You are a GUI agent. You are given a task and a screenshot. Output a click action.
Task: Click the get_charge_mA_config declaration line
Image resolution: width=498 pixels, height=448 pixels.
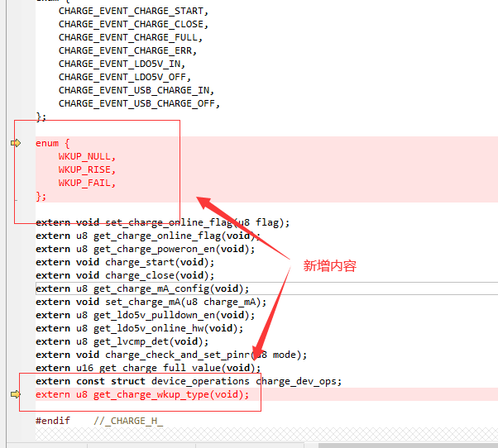142,288
